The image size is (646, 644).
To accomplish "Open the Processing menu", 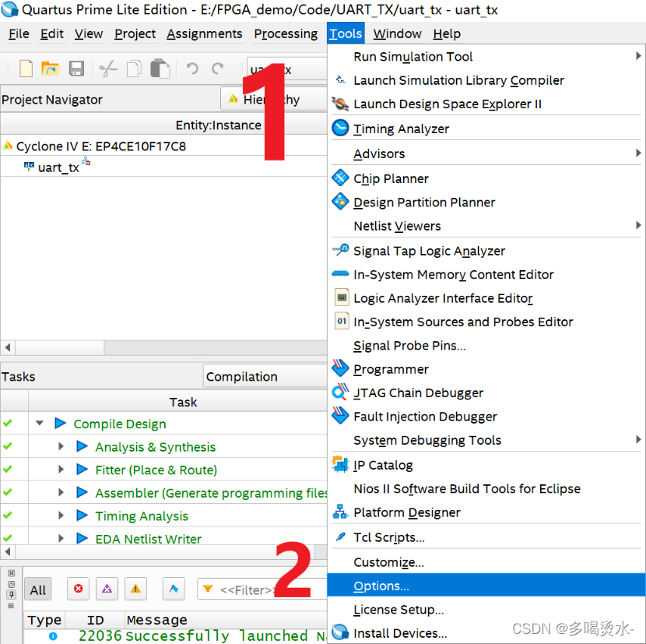I will pos(286,33).
